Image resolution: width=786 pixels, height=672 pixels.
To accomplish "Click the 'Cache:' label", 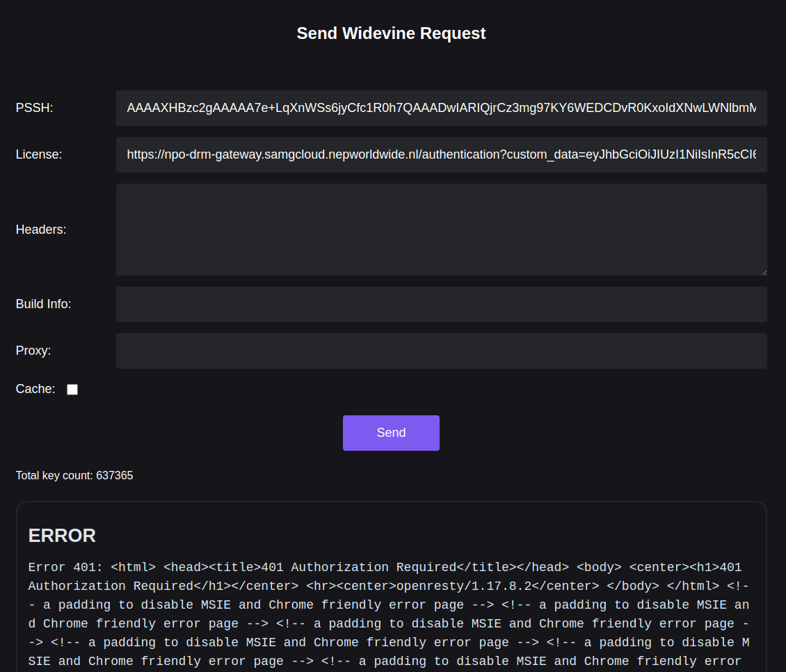I will [35, 389].
